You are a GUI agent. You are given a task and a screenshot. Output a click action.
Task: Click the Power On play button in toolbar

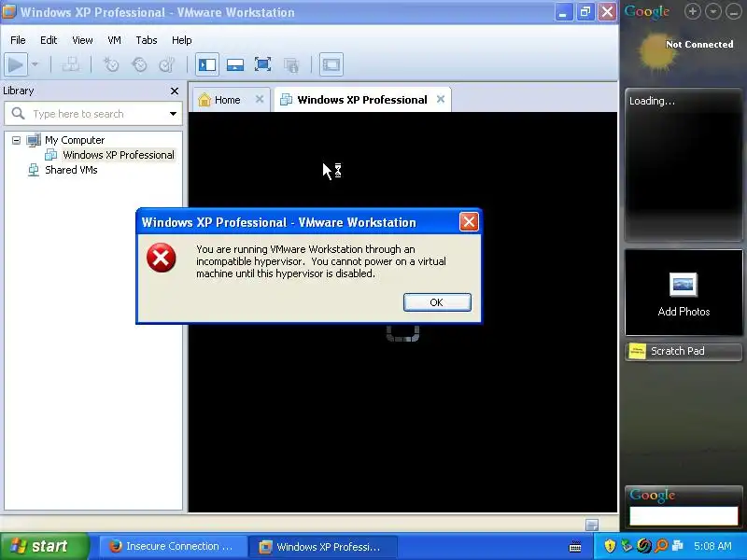(15, 64)
